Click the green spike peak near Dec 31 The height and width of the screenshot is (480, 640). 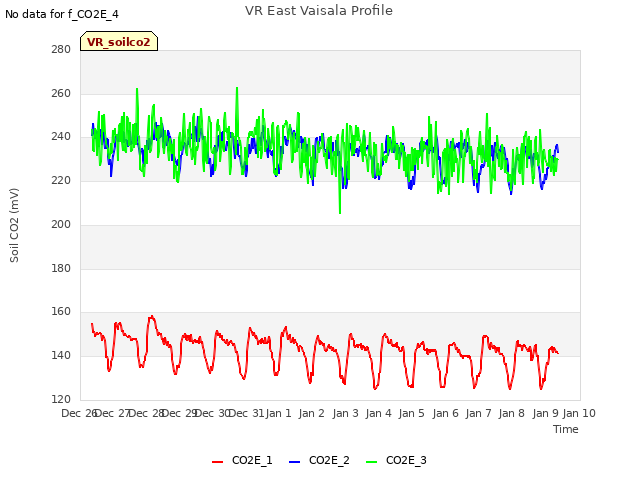pyautogui.click(x=237, y=88)
